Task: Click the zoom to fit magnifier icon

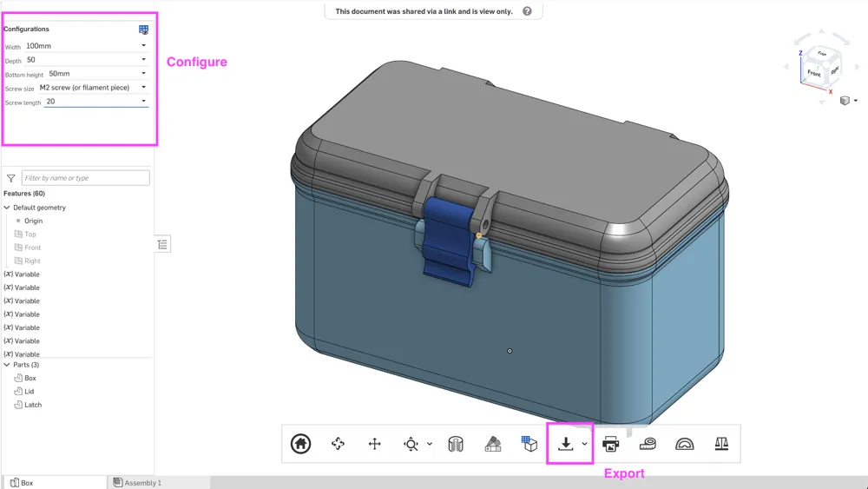Action: click(x=411, y=444)
